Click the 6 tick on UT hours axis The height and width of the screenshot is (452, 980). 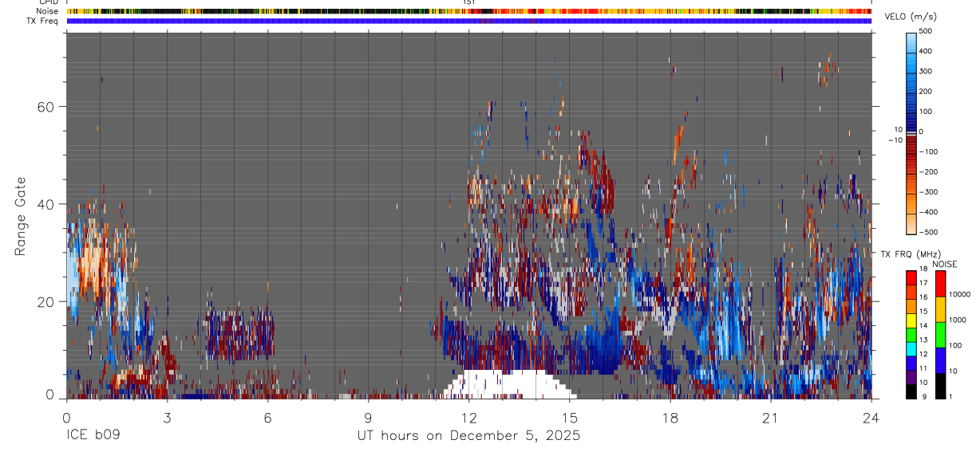(267, 418)
